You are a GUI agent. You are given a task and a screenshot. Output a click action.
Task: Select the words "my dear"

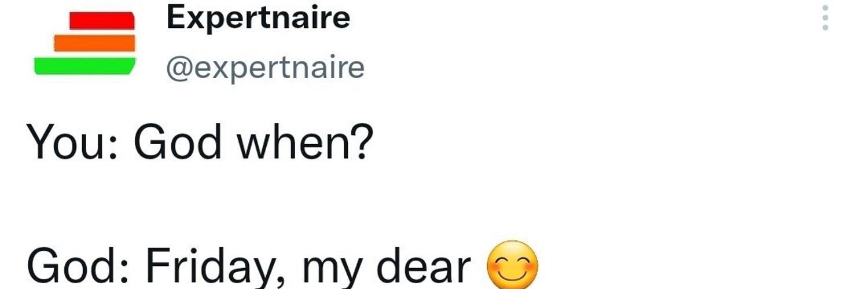(x=385, y=267)
